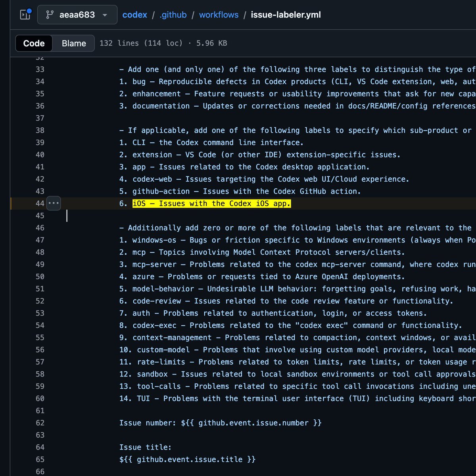Screen dimensions: 476x476
Task: Click the line '8. codex-exec — Problems related'
Action: [291, 325]
